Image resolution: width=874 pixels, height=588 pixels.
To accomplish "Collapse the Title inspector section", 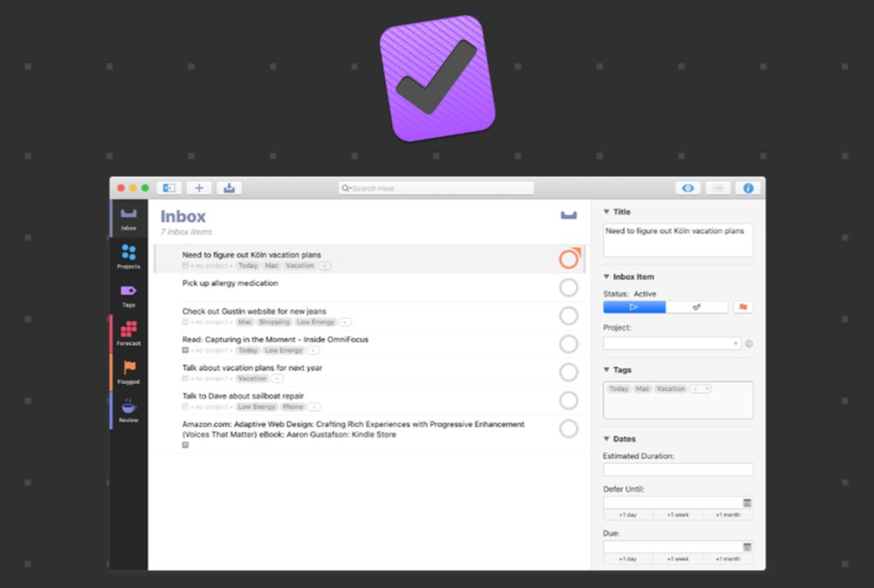I will [607, 212].
